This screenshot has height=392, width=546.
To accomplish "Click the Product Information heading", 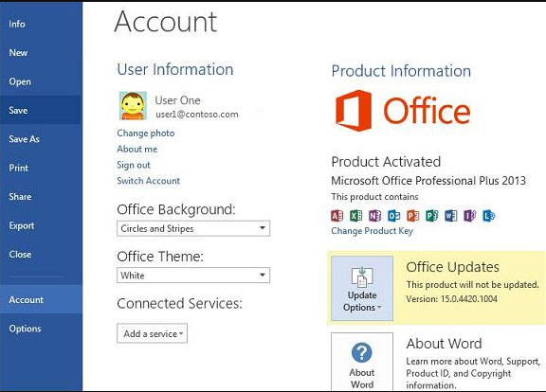I will [401, 71].
